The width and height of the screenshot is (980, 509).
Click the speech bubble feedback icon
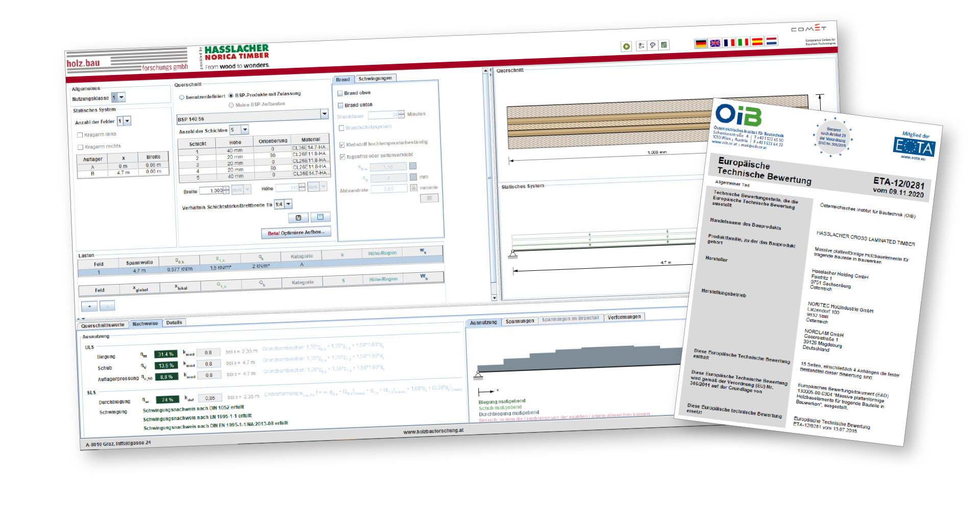pos(652,45)
